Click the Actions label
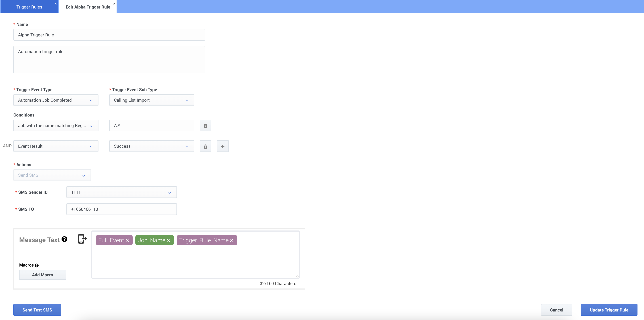Image resolution: width=644 pixels, height=320 pixels. point(24,165)
